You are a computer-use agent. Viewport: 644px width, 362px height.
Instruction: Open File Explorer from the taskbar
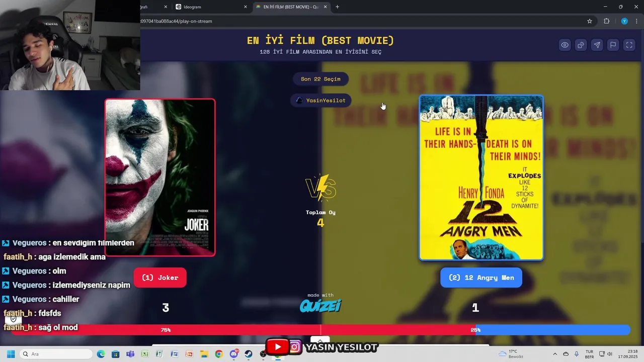[x=204, y=354]
